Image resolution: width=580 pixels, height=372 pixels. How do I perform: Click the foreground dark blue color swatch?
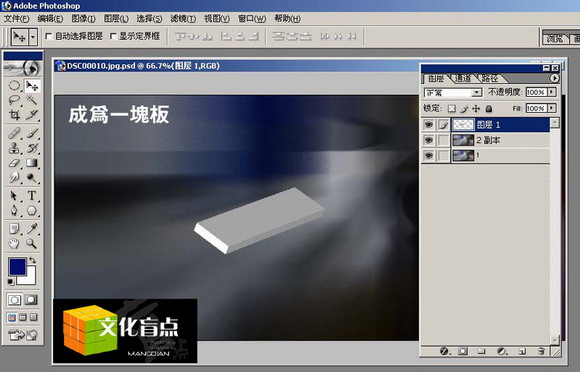point(17,266)
